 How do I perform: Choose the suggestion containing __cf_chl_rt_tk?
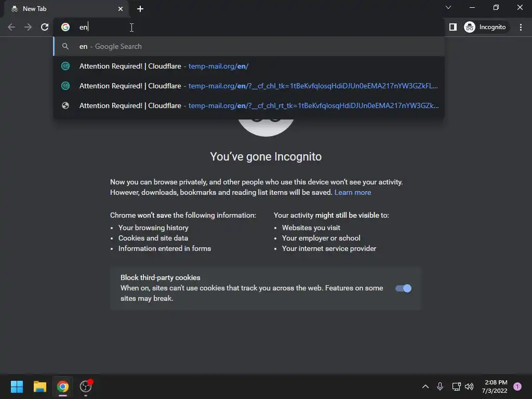[x=249, y=105]
